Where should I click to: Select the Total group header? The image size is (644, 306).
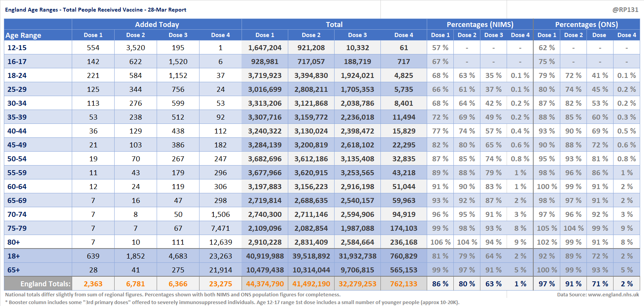pos(334,24)
